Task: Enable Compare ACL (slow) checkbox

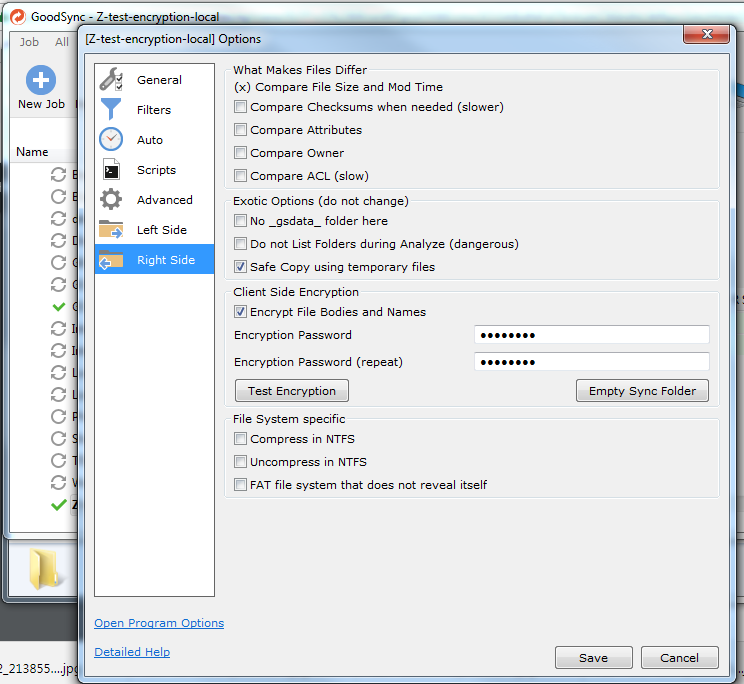Action: (x=240, y=176)
